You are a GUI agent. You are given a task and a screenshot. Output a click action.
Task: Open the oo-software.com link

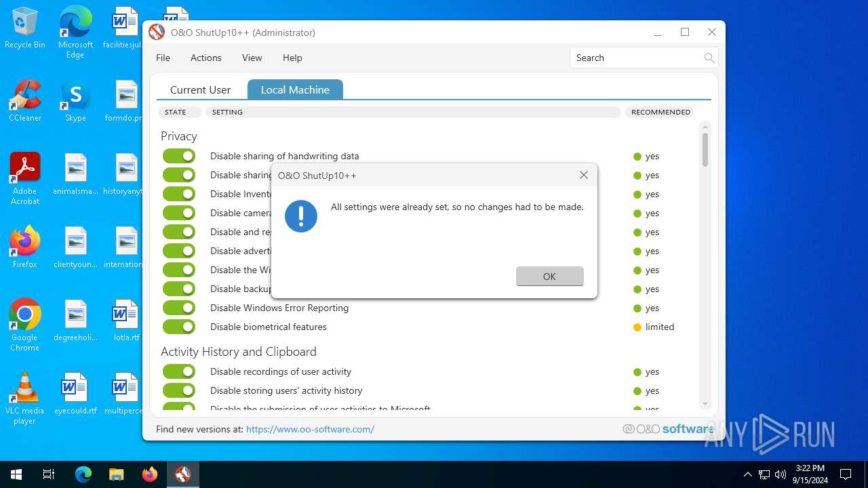[310, 429]
